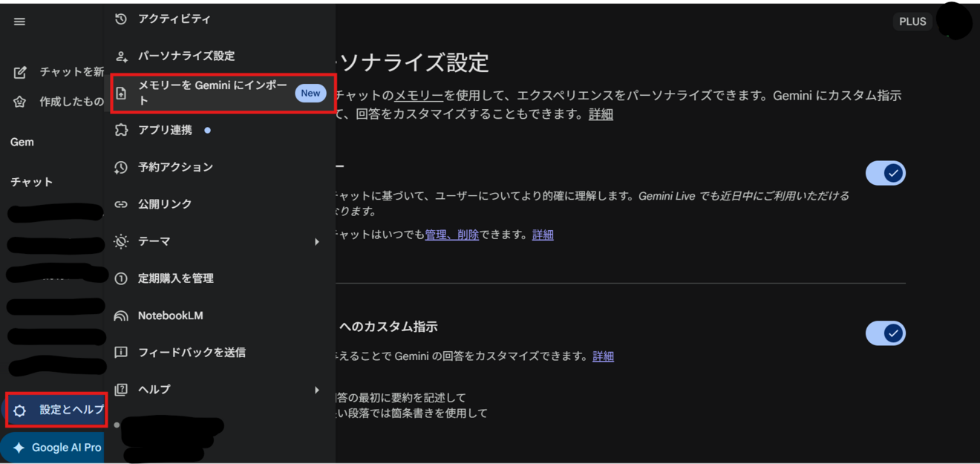Click the メモリーを Gemini にインポート import icon
The height and width of the screenshot is (464, 980).
click(120, 93)
